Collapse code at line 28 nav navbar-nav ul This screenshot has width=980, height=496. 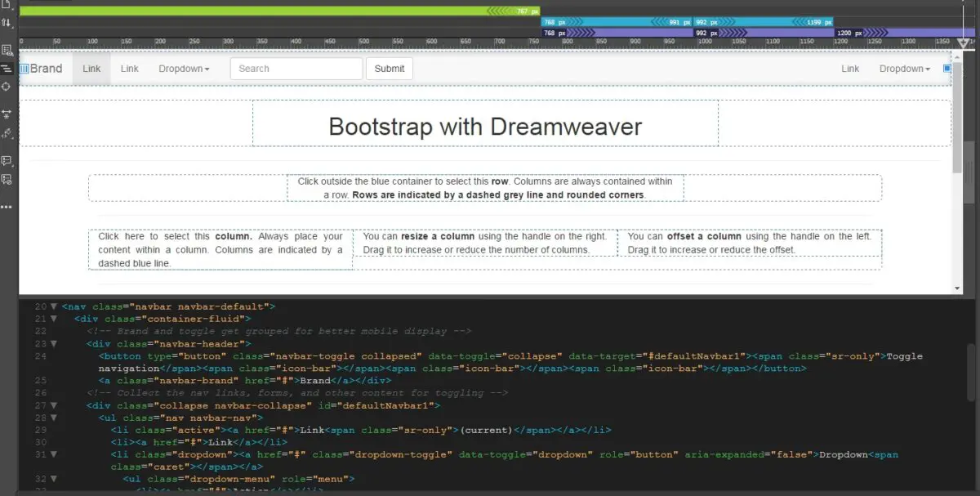pyautogui.click(x=53, y=418)
